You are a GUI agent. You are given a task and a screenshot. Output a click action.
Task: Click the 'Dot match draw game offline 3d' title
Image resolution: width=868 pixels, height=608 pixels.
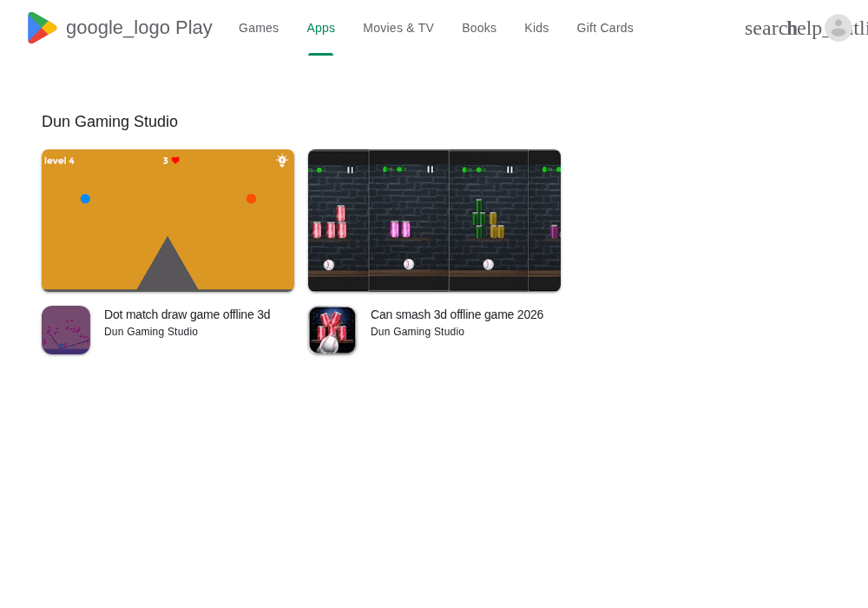pyautogui.click(x=187, y=314)
